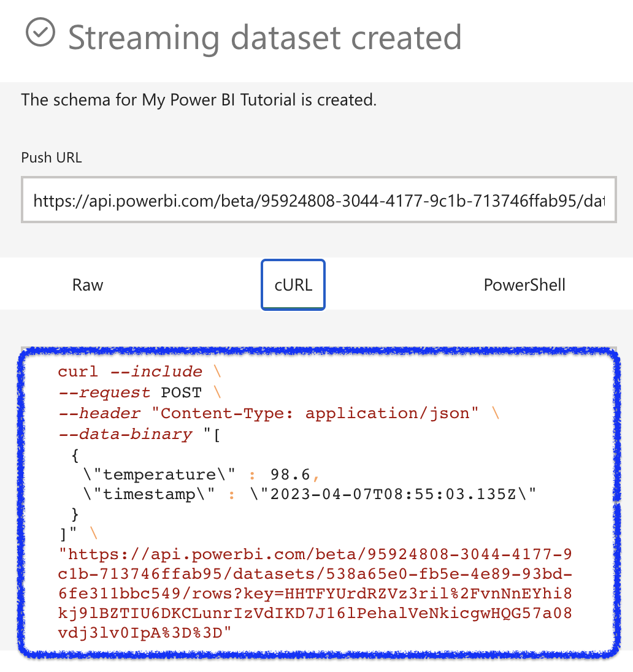The height and width of the screenshot is (672, 633).
Task: Click the Push URL input field
Action: click(318, 200)
